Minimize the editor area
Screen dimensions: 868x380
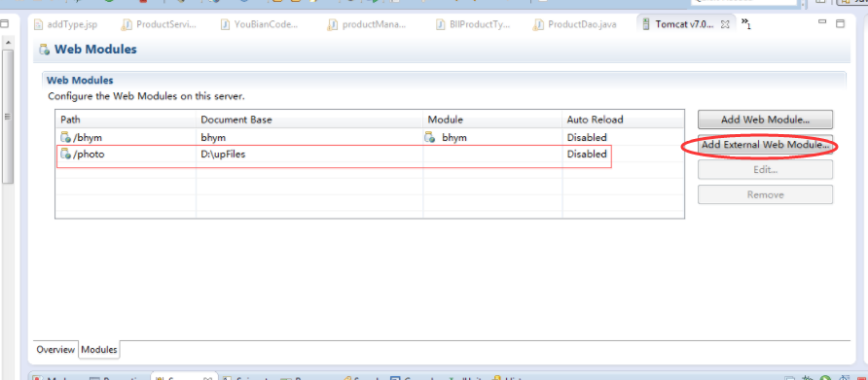(x=822, y=22)
